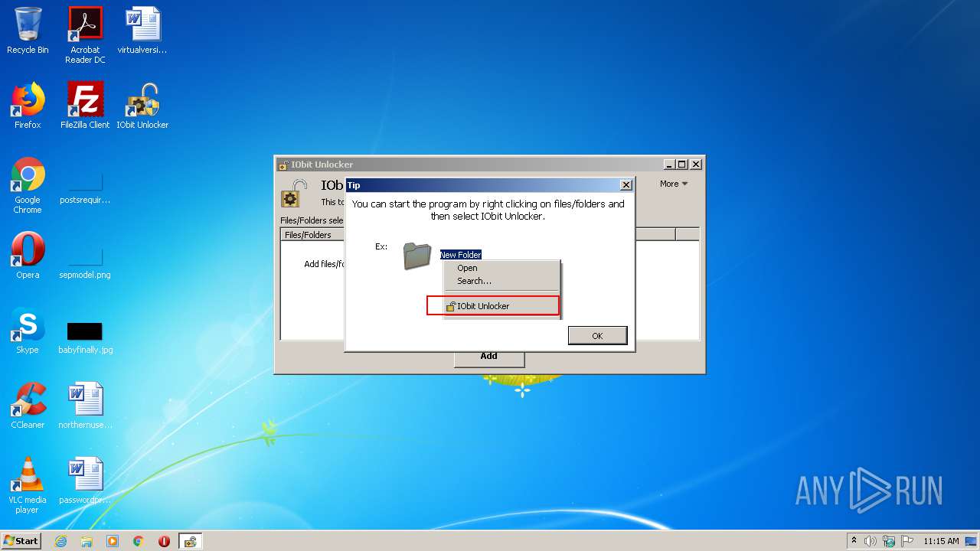Open the network tray icon
This screenshot has height=551, width=980.
889,541
